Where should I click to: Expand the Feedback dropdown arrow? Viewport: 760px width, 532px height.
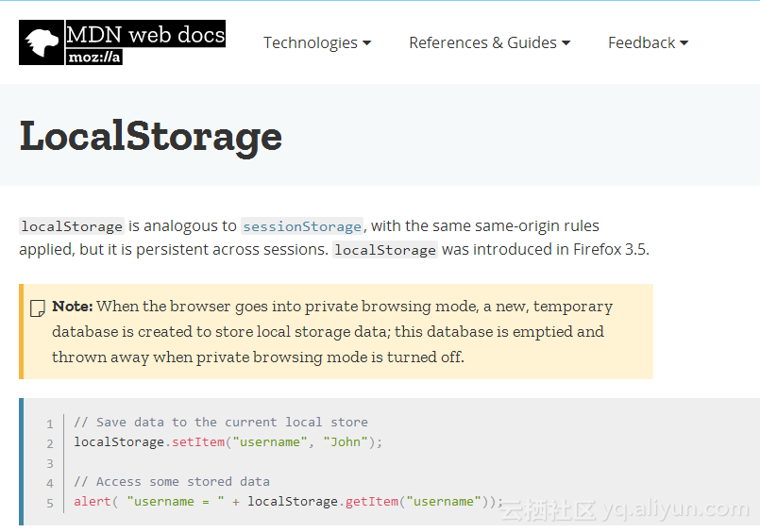click(684, 42)
